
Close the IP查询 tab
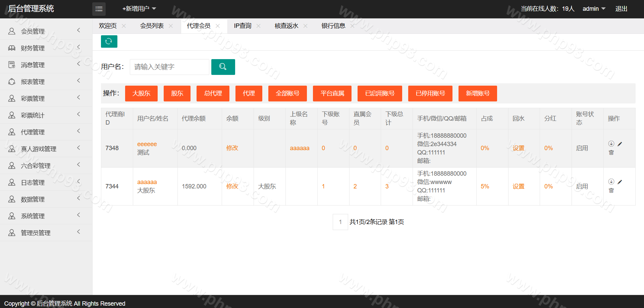click(259, 26)
